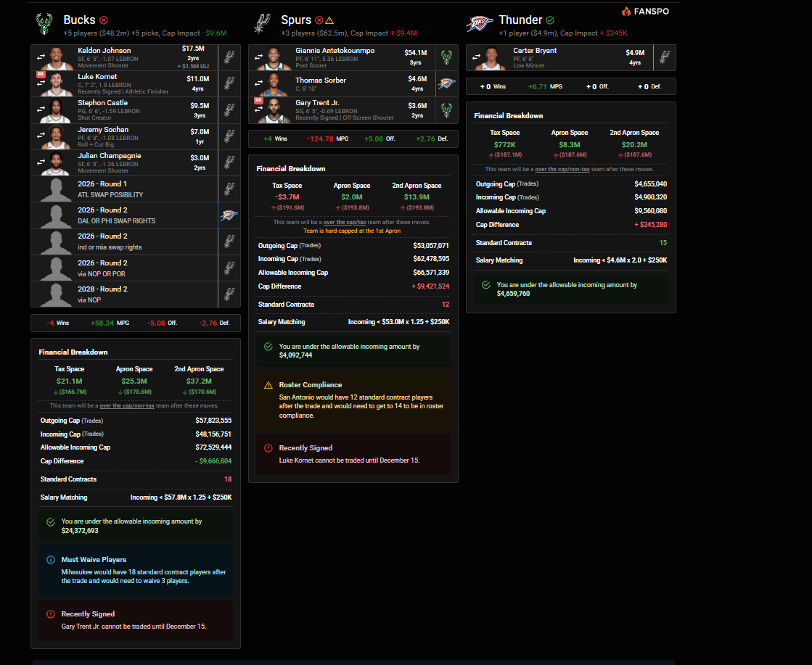Click Gary Trent Jr. player name
This screenshot has height=665, width=812.
pos(317,102)
